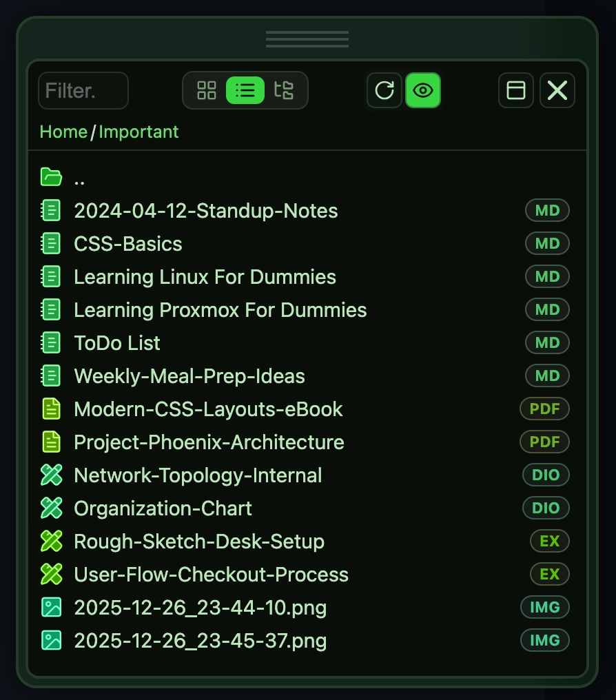Click the Important breadcrumb link

[x=138, y=132]
